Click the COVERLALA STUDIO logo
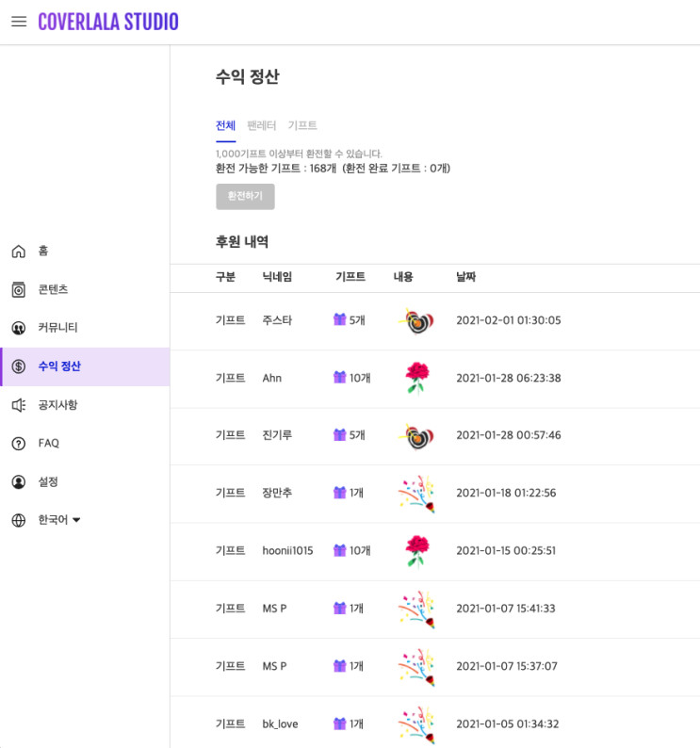This screenshot has width=700, height=748. [x=108, y=22]
